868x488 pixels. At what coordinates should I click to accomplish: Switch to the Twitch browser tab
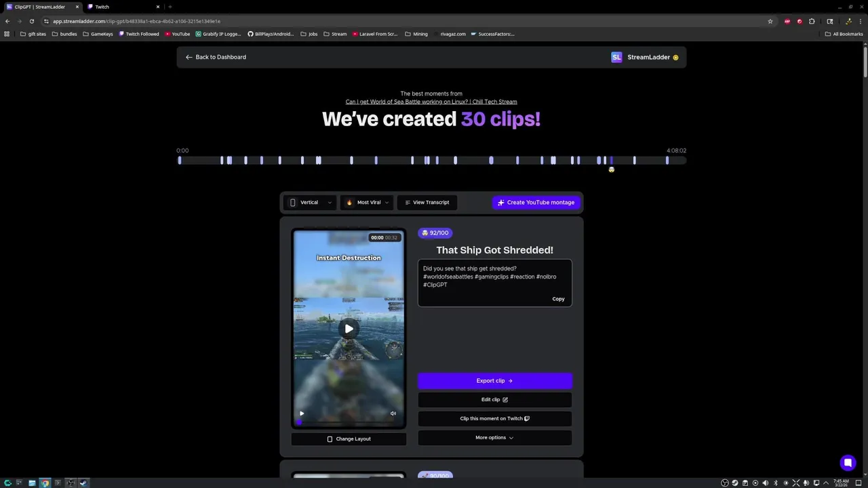122,7
